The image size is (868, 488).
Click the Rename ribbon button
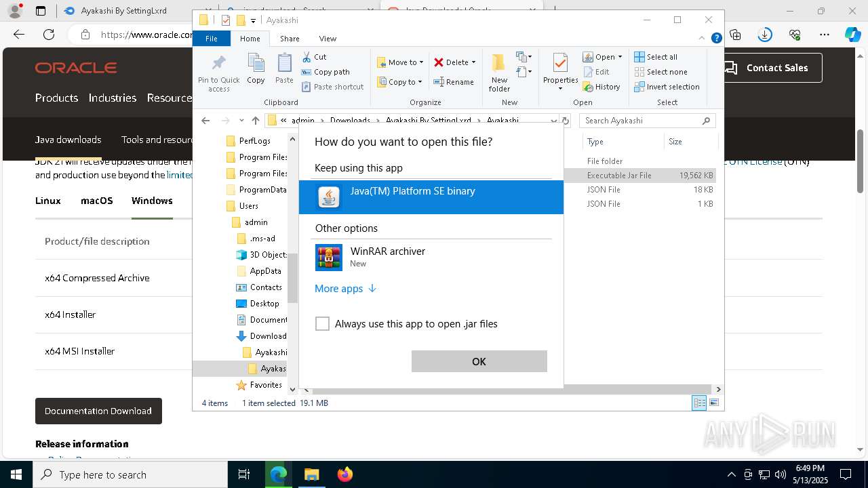[454, 82]
